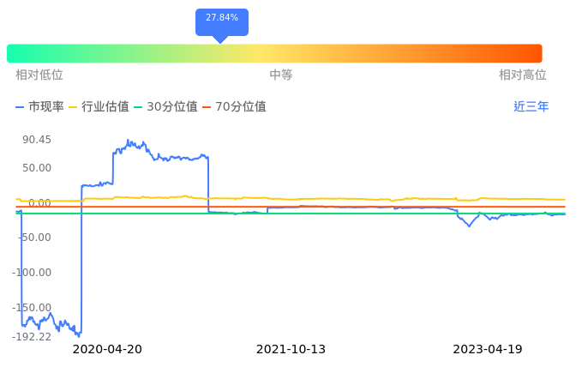Click the 0.00 axis value
Screen dimensions: 588x379
pyautogui.click(x=39, y=203)
